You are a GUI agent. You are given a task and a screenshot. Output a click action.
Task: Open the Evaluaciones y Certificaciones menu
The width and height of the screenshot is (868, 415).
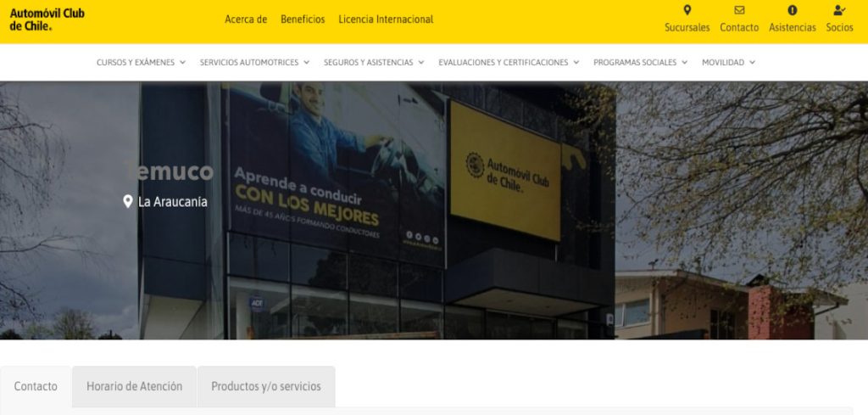pos(509,63)
